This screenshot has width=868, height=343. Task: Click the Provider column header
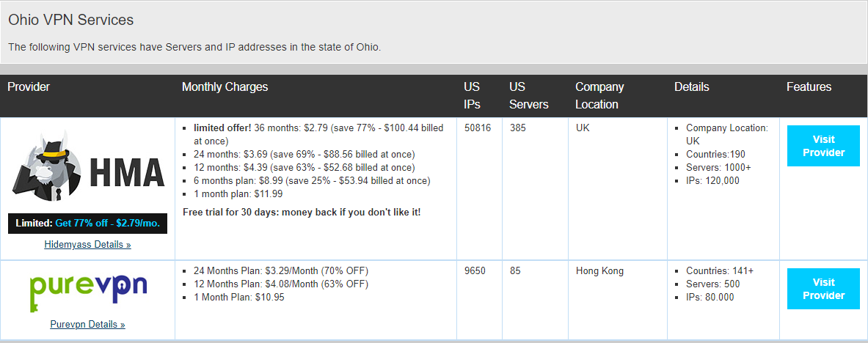(29, 87)
